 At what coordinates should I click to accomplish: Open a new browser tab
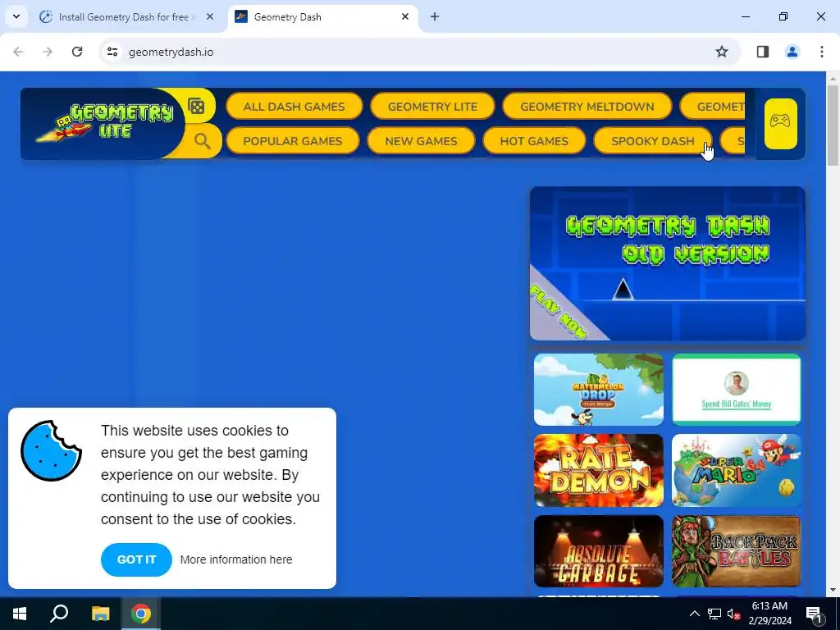(x=435, y=17)
